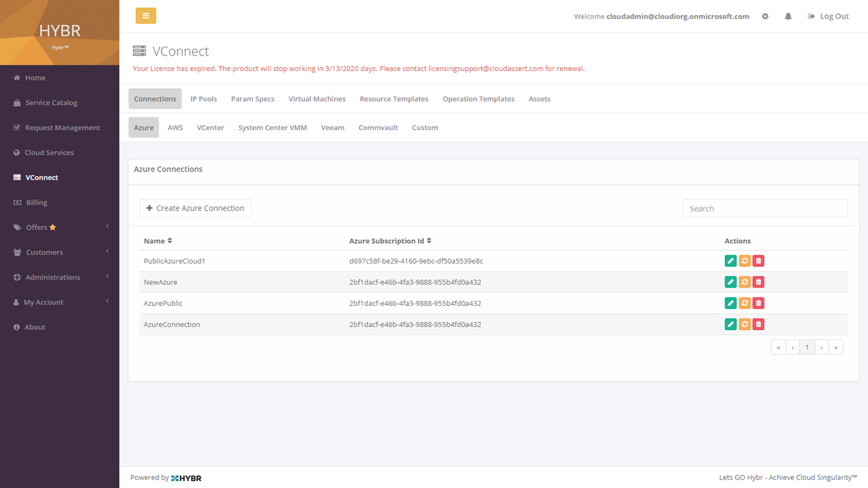Switch to the Operation Templates tab

click(479, 99)
